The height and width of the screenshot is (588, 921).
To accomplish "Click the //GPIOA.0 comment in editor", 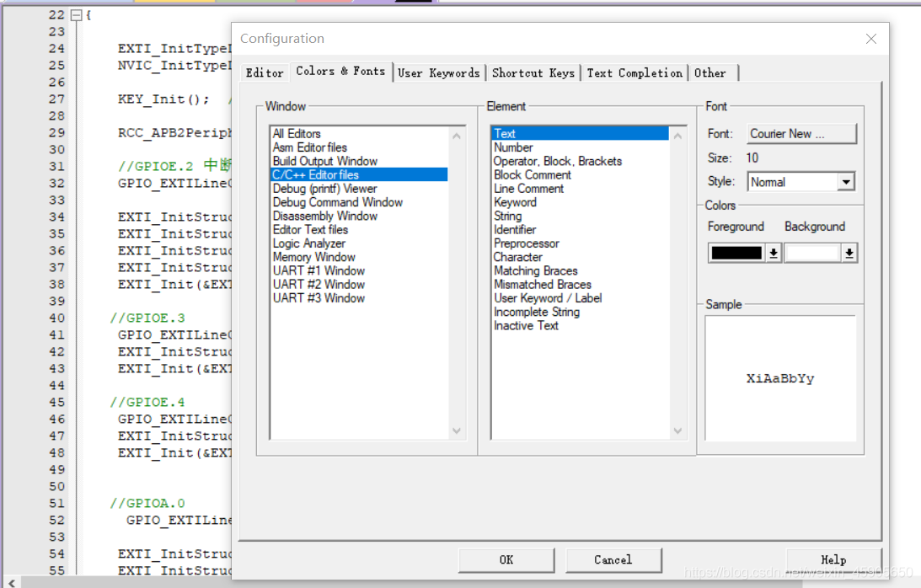I will pos(147,504).
